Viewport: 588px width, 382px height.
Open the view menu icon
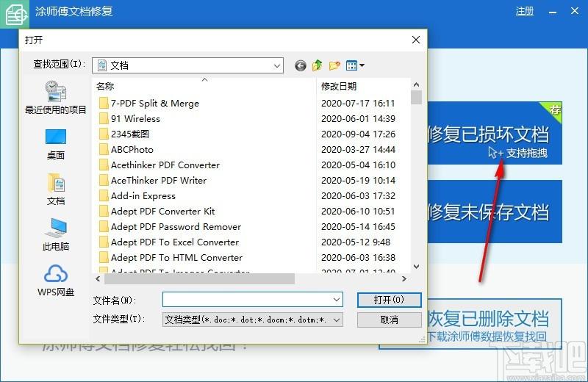(x=355, y=65)
